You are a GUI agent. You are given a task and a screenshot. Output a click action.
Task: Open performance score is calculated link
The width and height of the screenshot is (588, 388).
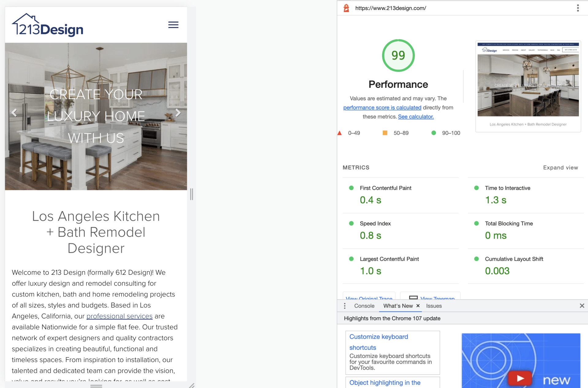click(x=382, y=107)
